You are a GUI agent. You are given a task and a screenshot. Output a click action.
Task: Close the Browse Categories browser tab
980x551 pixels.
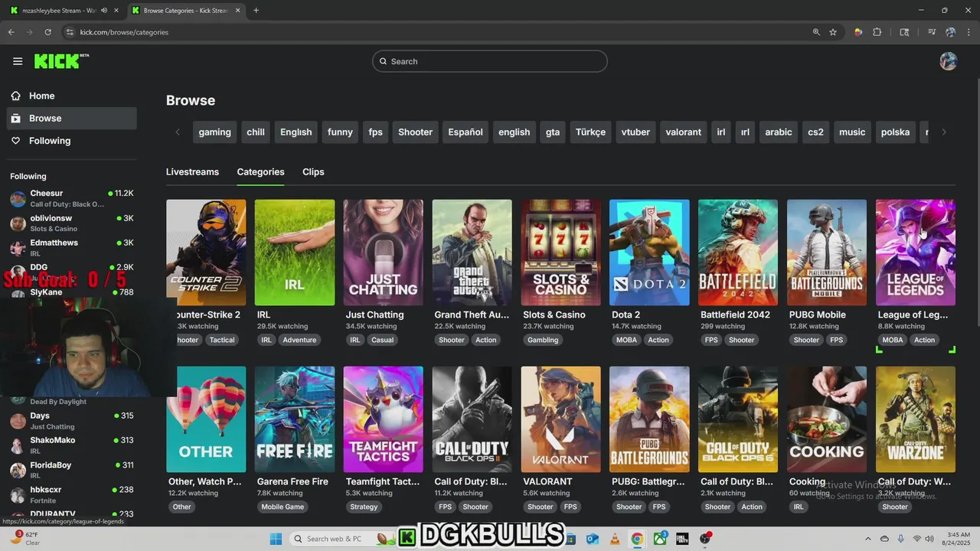pos(237,11)
